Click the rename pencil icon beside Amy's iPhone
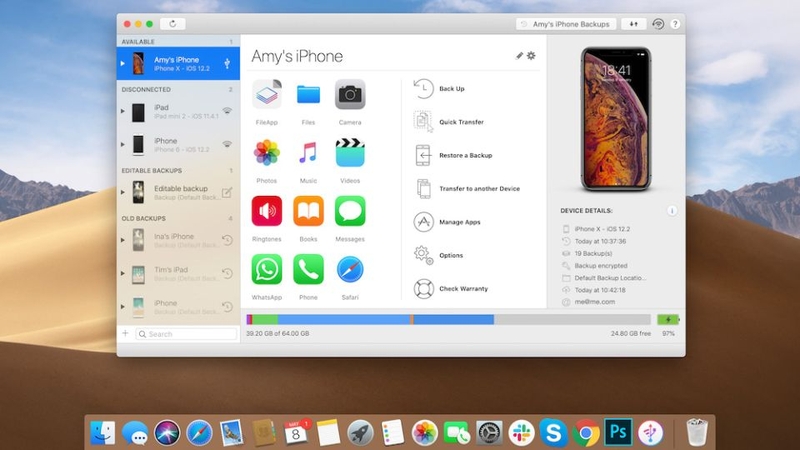The height and width of the screenshot is (450, 800). point(519,56)
